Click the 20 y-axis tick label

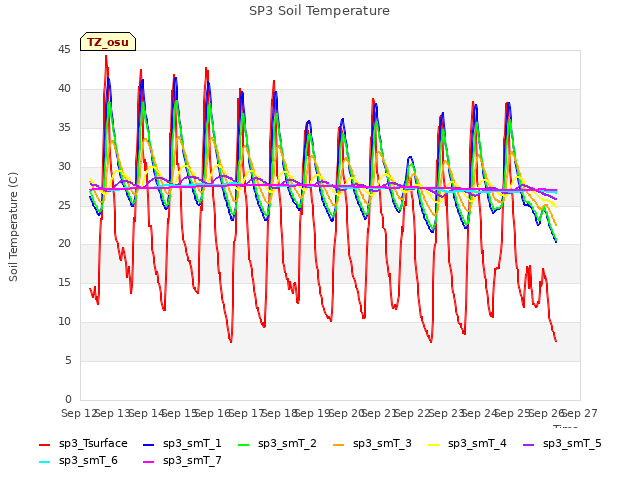pyautogui.click(x=64, y=244)
